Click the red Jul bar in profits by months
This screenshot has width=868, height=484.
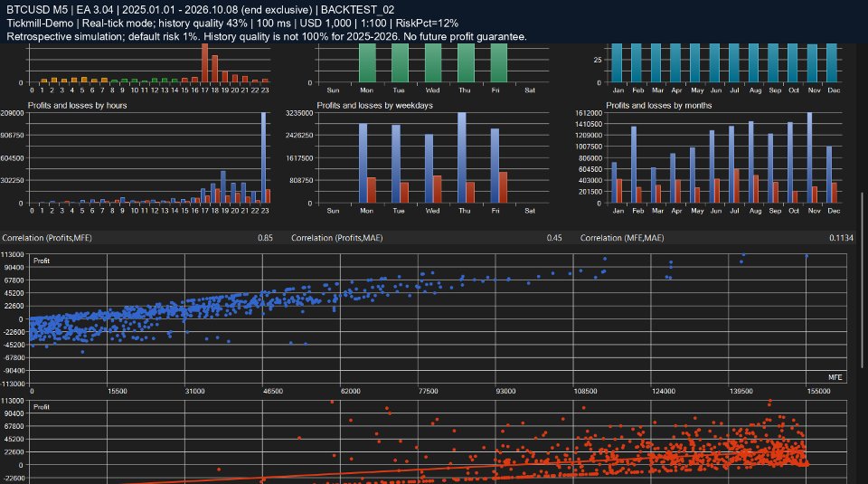pos(736,186)
